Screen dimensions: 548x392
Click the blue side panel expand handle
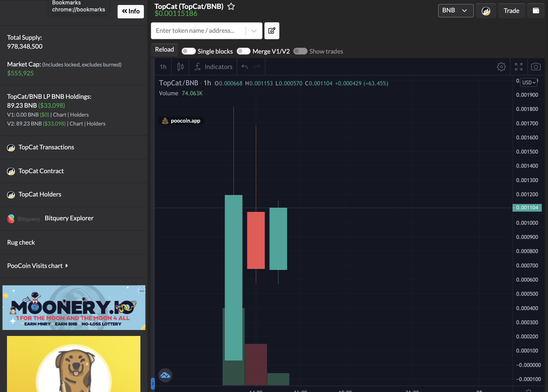[x=153, y=384]
